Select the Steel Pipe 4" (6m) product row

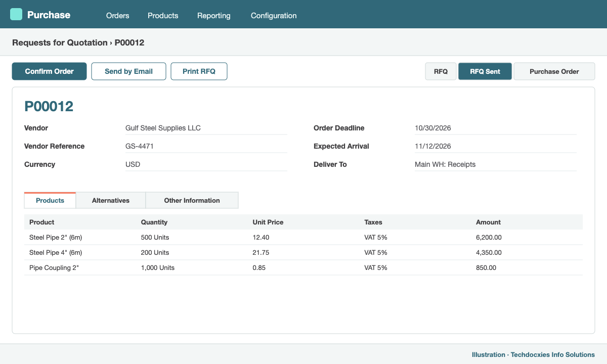pyautogui.click(x=303, y=252)
